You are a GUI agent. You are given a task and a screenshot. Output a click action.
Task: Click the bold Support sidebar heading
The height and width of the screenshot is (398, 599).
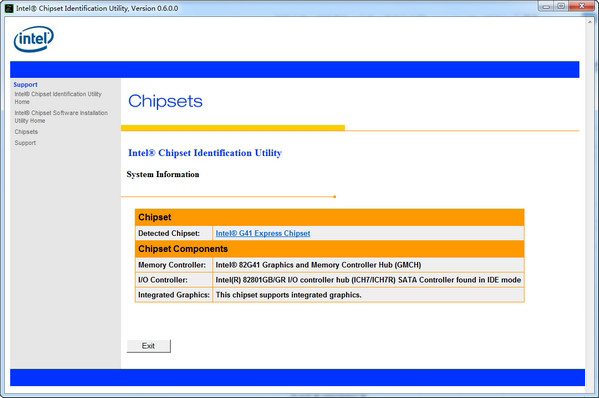tap(25, 84)
